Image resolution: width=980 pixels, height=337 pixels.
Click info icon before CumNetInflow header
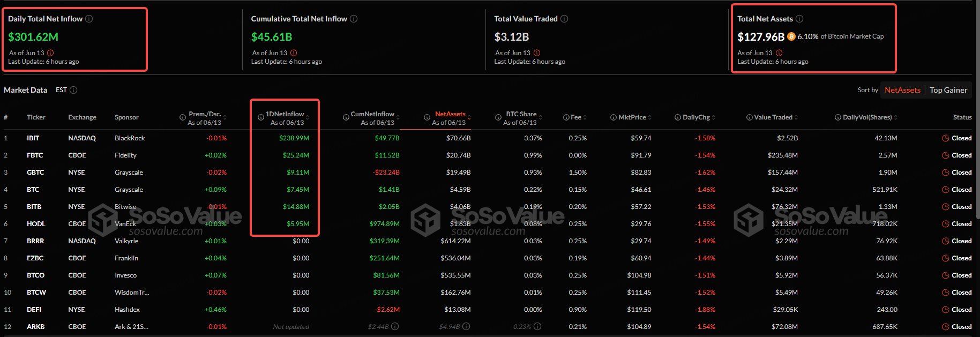point(346,117)
